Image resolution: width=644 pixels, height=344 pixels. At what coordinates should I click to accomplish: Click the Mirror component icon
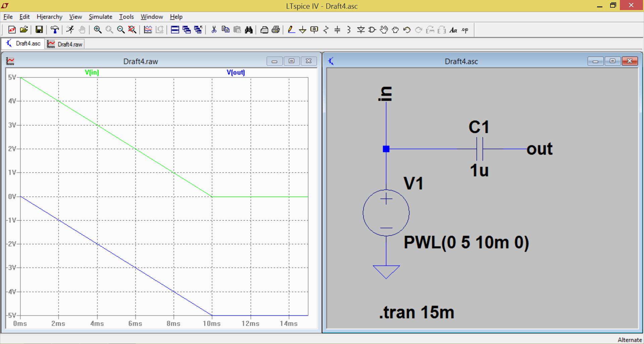(x=442, y=30)
